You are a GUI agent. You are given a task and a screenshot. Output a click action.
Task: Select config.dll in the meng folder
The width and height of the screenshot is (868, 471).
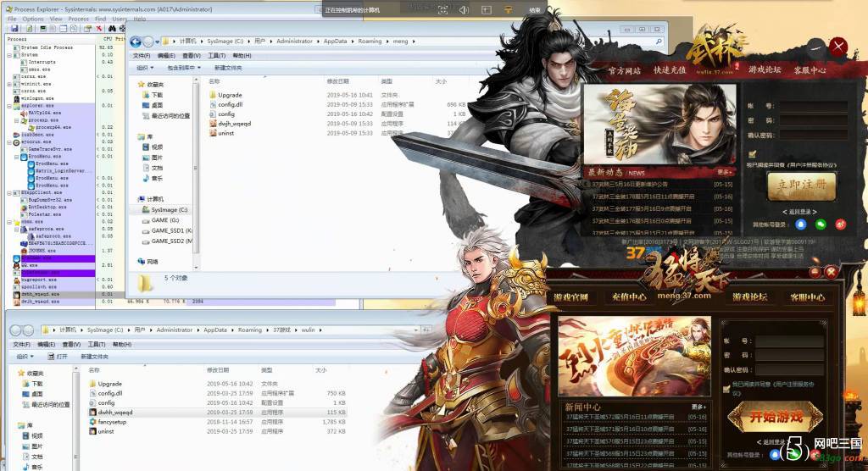click(x=225, y=104)
